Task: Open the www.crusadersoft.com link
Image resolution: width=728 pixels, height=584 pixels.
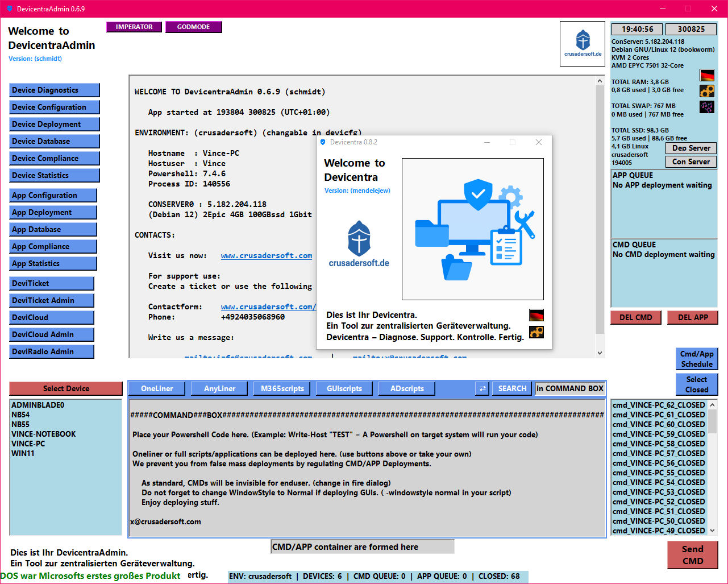Action: [266, 256]
